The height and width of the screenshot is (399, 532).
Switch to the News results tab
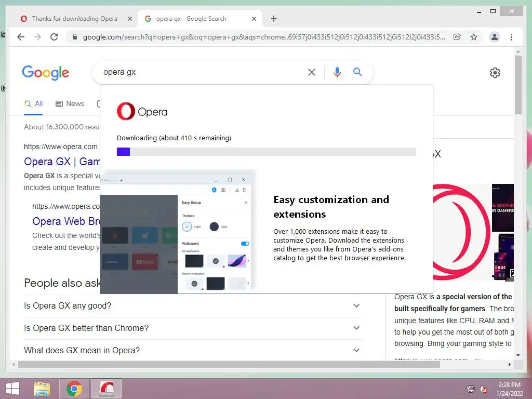click(70, 104)
